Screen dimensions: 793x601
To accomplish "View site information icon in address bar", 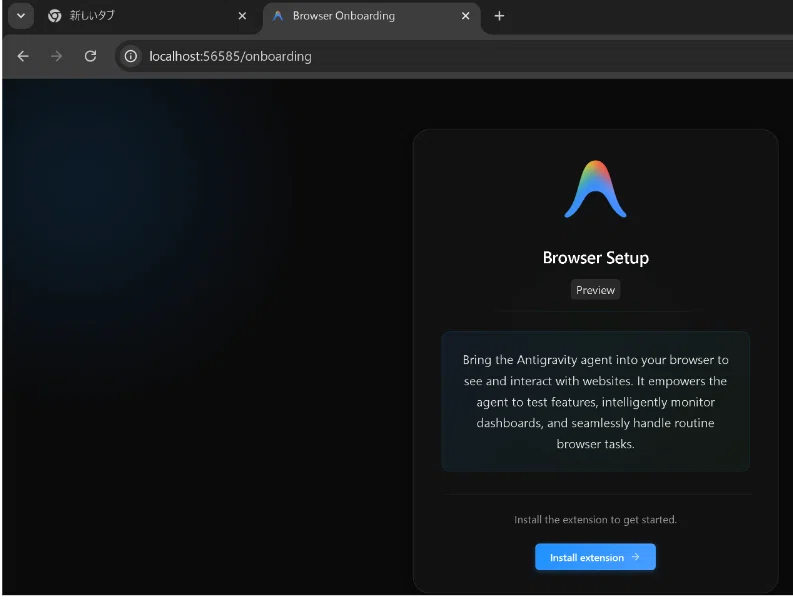I will (x=130, y=56).
